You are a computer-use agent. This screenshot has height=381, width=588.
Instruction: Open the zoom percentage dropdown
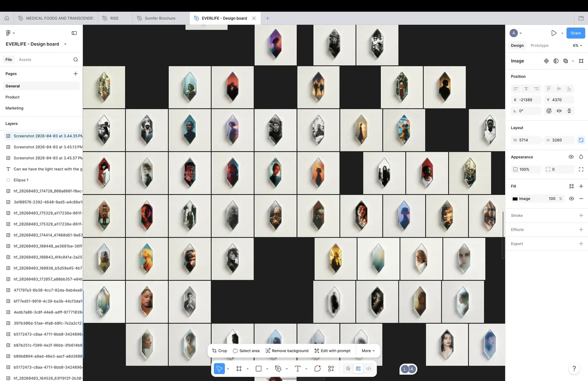577,45
